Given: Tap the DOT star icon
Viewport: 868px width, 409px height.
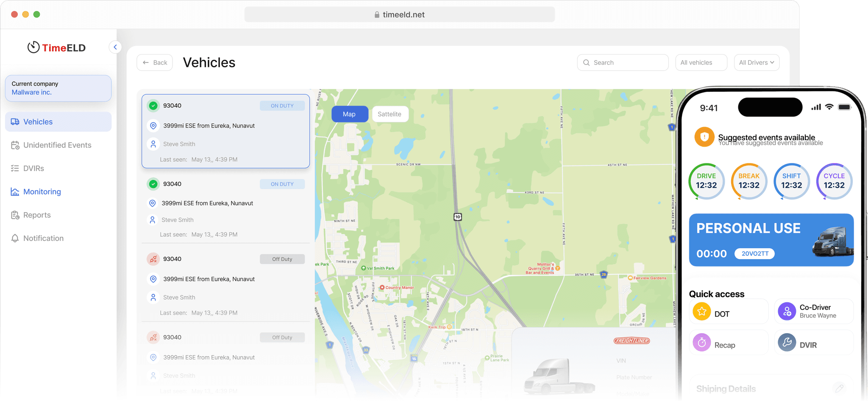Looking at the screenshot, I should point(702,312).
